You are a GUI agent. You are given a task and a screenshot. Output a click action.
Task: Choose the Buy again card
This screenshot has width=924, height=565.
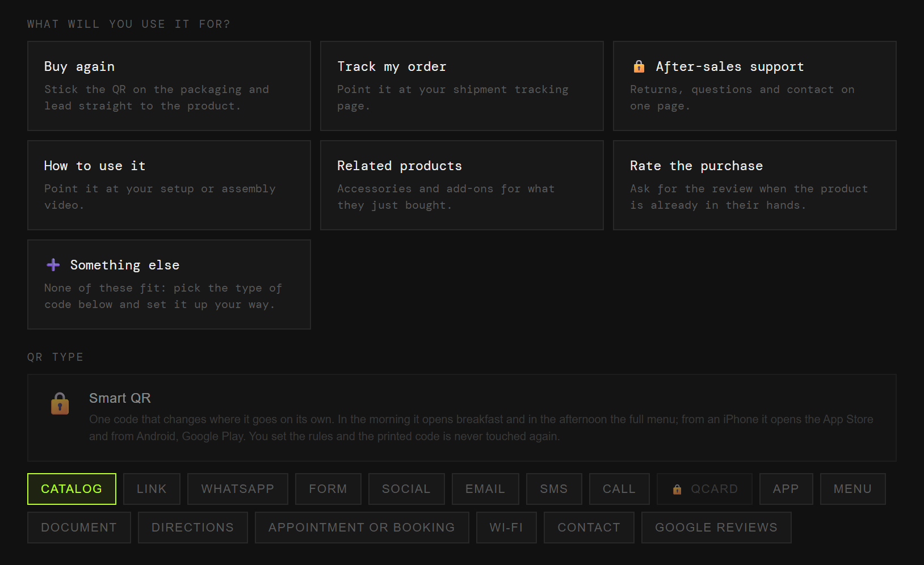(169, 86)
